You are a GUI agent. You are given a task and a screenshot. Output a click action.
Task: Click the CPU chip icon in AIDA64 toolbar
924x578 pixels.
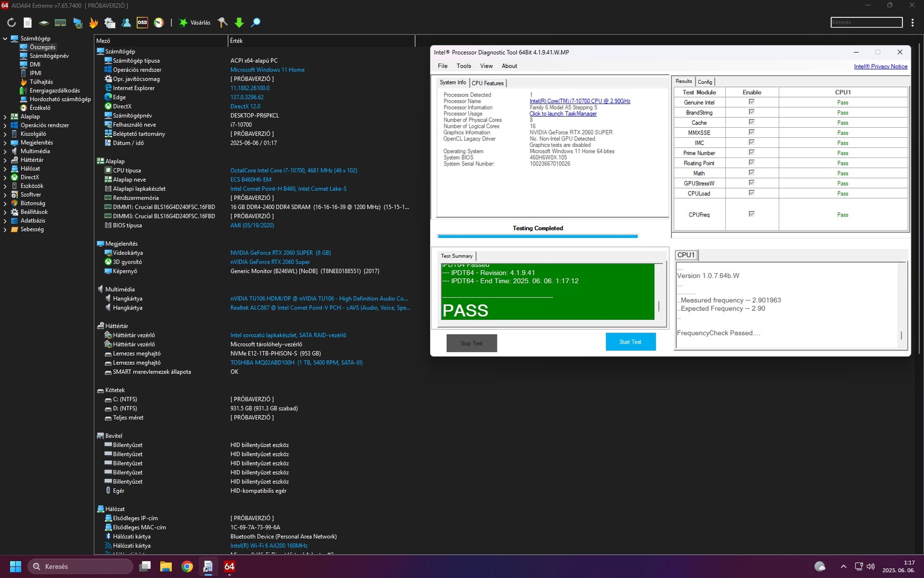point(44,22)
